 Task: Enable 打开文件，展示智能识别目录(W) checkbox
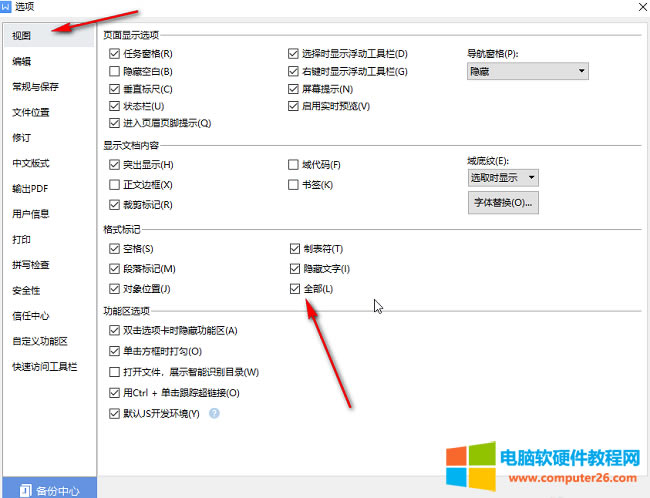[114, 372]
